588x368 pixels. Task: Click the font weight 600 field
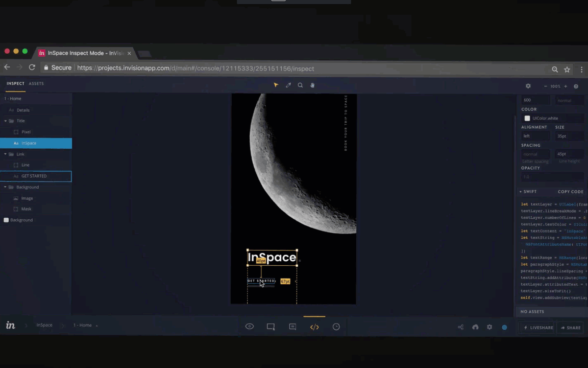(x=535, y=100)
